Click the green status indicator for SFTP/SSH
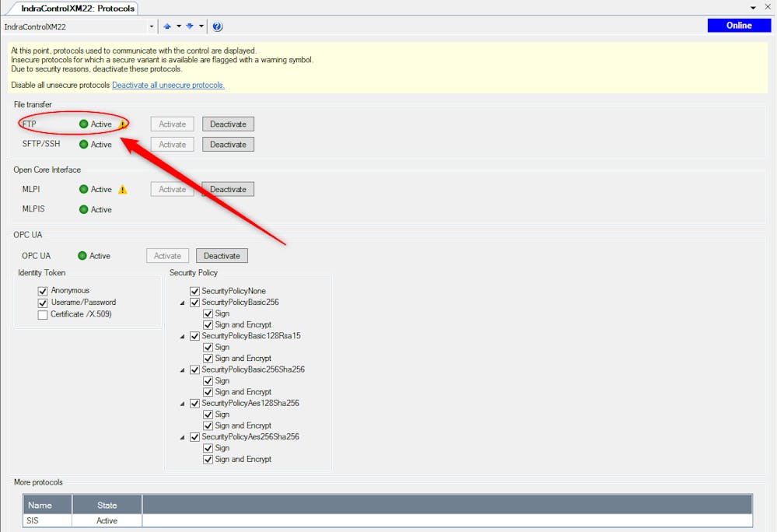 [x=84, y=144]
